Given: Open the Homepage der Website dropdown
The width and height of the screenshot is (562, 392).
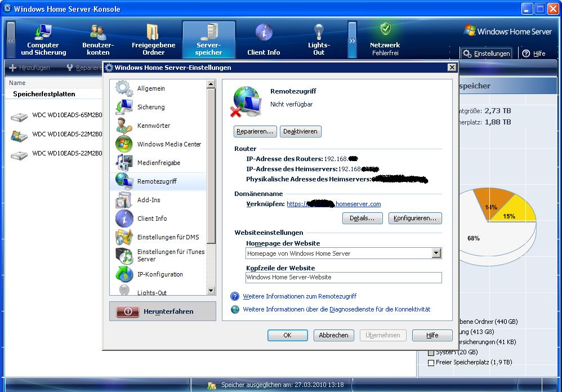Looking at the screenshot, I should (436, 253).
